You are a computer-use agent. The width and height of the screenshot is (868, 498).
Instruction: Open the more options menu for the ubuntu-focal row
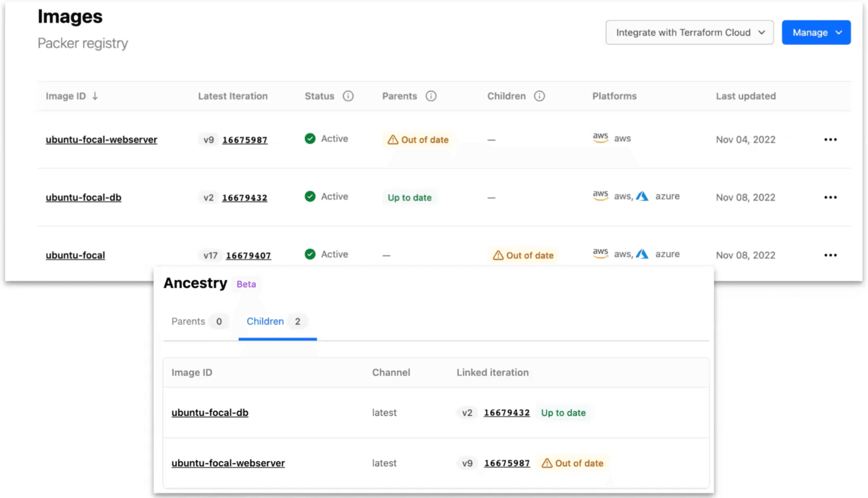830,255
